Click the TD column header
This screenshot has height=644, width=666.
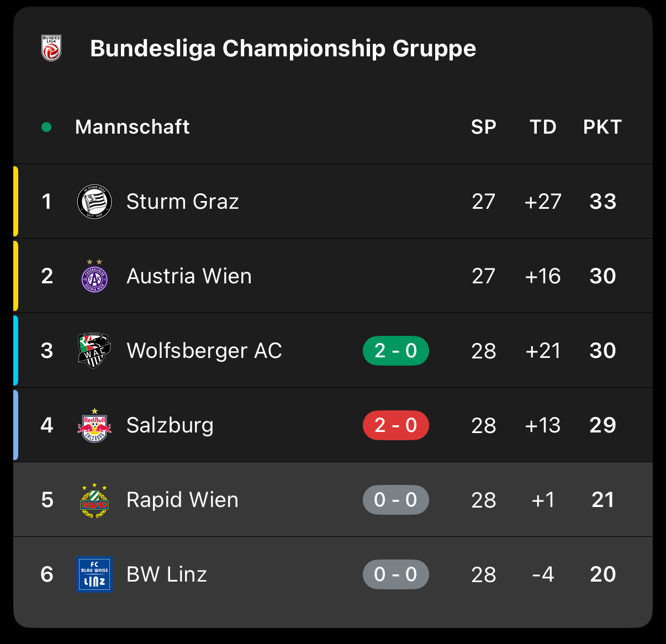(x=543, y=127)
